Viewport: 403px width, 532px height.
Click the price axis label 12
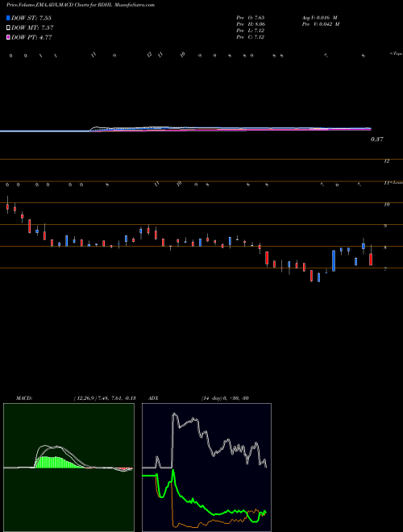coord(387,161)
